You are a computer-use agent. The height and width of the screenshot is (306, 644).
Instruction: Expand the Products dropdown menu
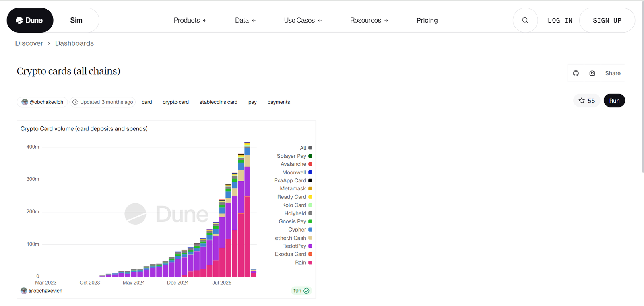point(190,20)
